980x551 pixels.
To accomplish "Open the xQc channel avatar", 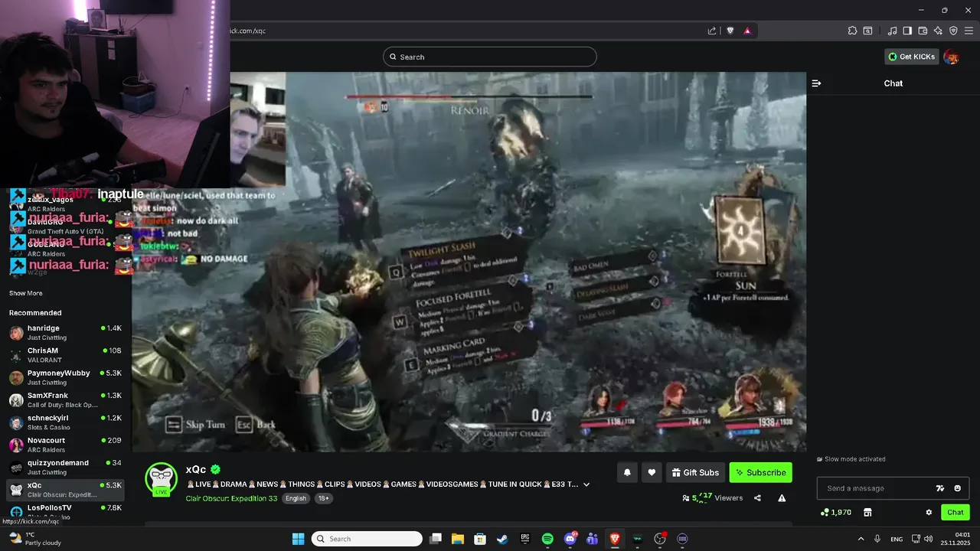I will click(x=161, y=479).
